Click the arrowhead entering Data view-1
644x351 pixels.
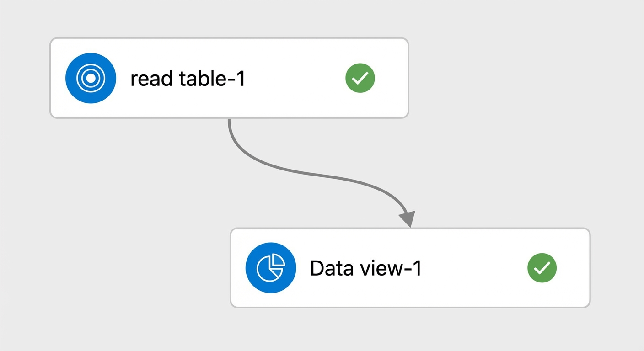(407, 218)
